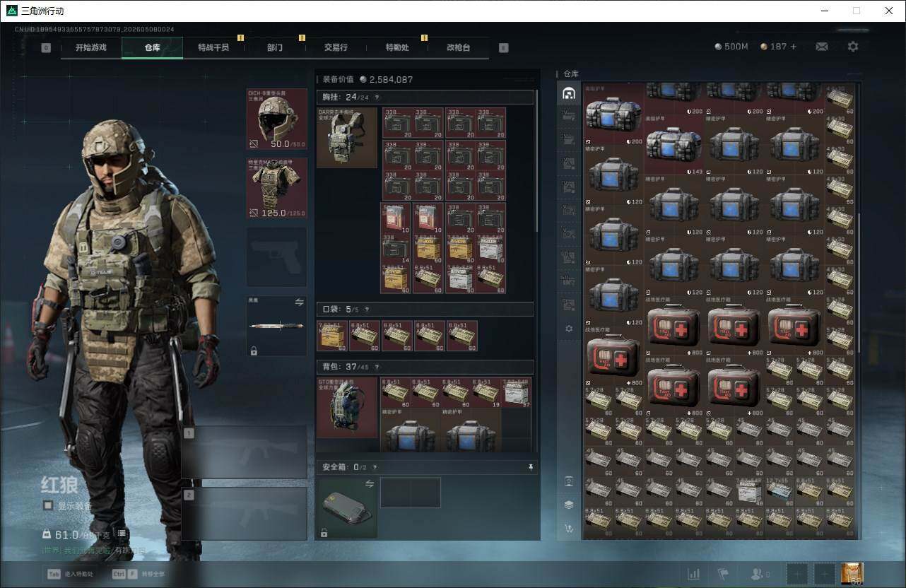Click the world chat message line
Image resolution: width=906 pixels, height=588 pixels.
tap(93, 551)
